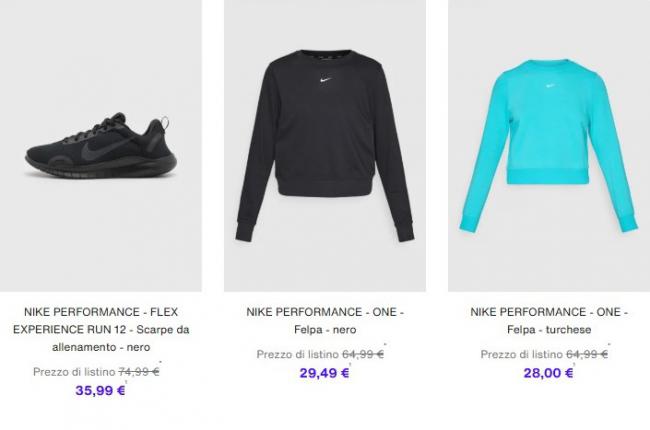Image resolution: width=650 pixels, height=430 pixels.
Task: Click the Nike swoosh on the black sweatshirt
Action: tap(326, 80)
